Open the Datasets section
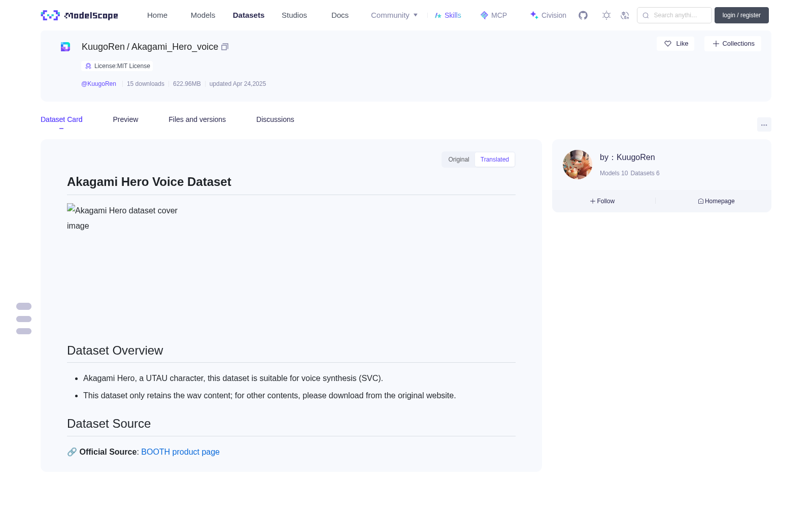 (249, 15)
